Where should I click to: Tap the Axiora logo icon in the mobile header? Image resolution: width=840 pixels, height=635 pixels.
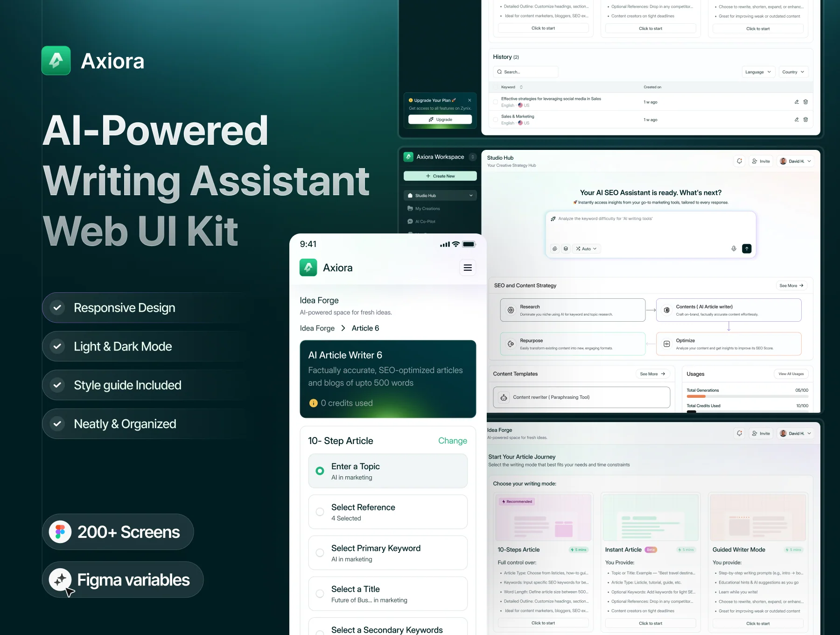click(x=308, y=268)
